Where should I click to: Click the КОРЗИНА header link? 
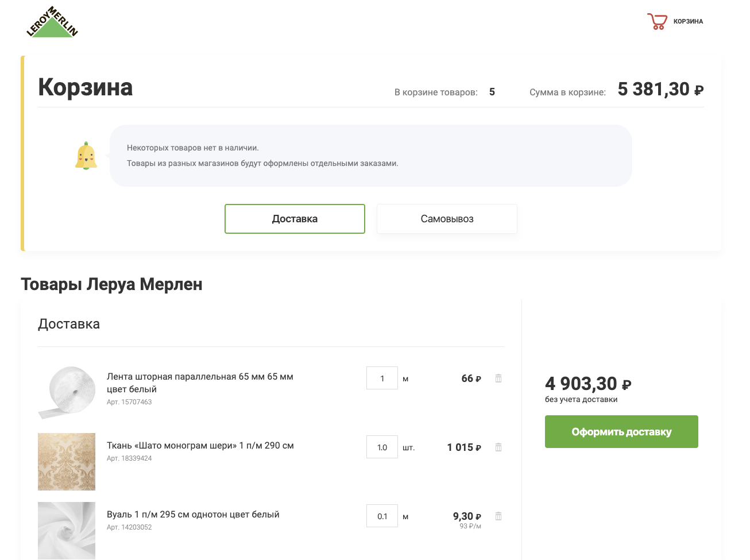[688, 21]
